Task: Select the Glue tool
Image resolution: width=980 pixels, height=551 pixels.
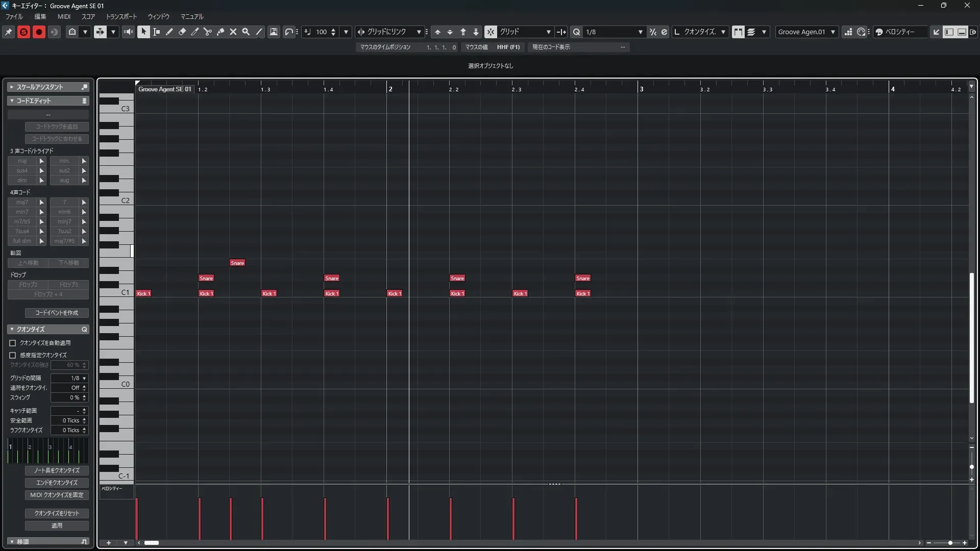Action: click(220, 32)
